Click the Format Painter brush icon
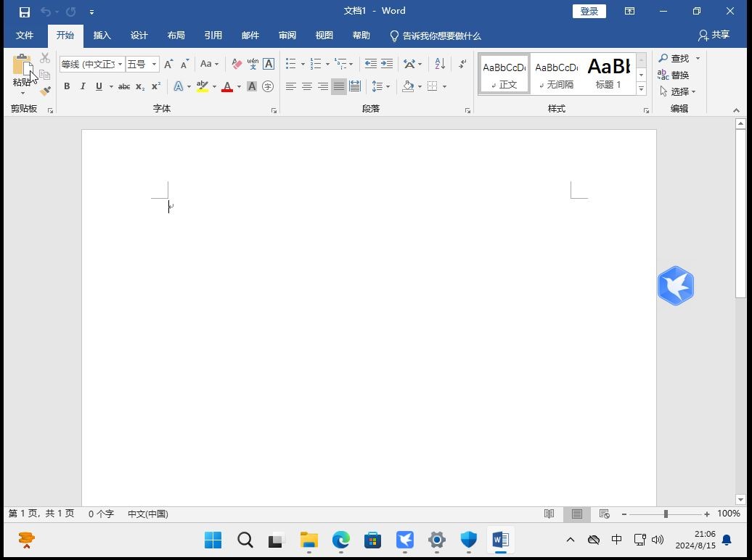Image resolution: width=752 pixels, height=560 pixels. (45, 91)
